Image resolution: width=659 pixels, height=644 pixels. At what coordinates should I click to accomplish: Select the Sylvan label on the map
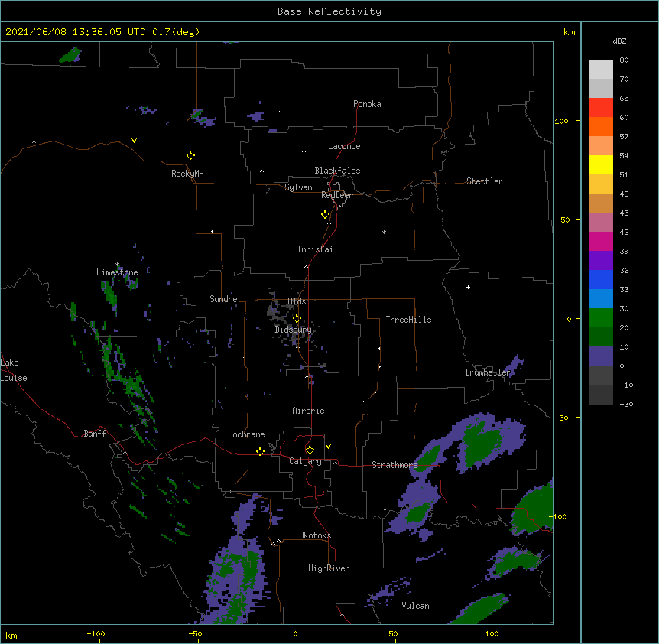(298, 187)
